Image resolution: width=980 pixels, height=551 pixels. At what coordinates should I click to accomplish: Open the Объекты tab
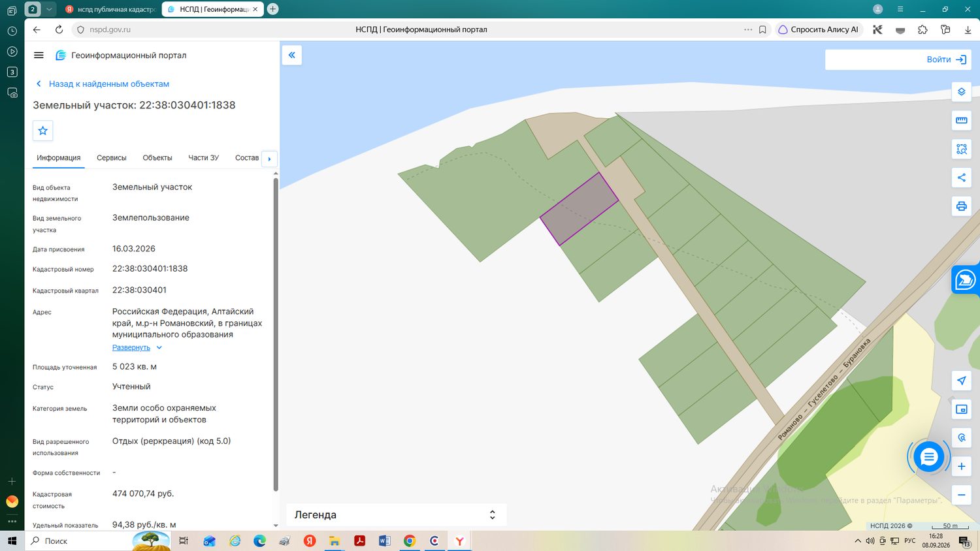pos(157,158)
